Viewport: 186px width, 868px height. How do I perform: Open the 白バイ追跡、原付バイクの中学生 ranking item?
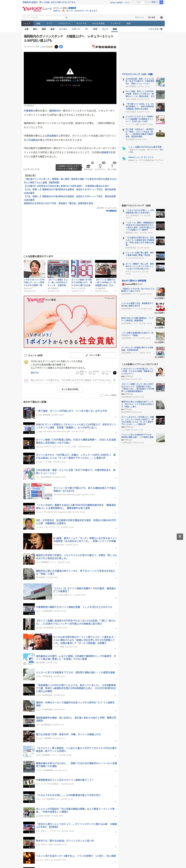140,94
